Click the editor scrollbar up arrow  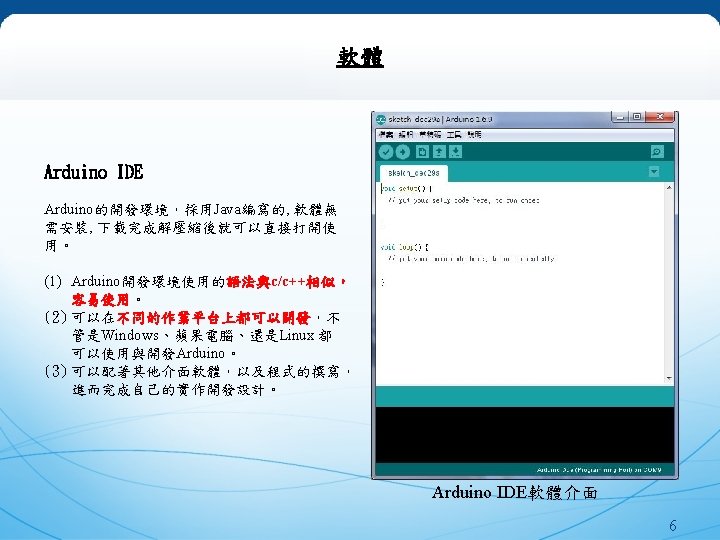(669, 187)
